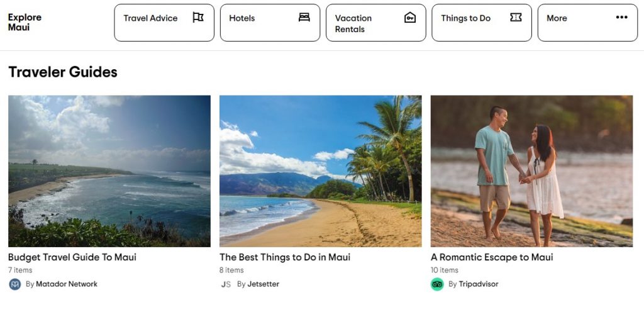Click the Matador Network author link
The width and height of the screenshot is (644, 312).
(x=67, y=284)
